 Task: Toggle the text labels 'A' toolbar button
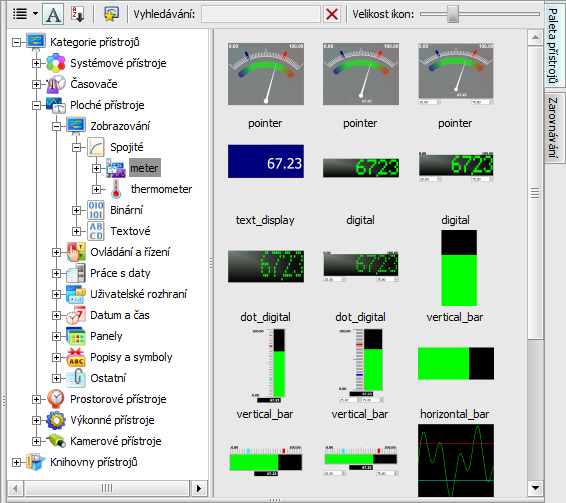pos(53,14)
